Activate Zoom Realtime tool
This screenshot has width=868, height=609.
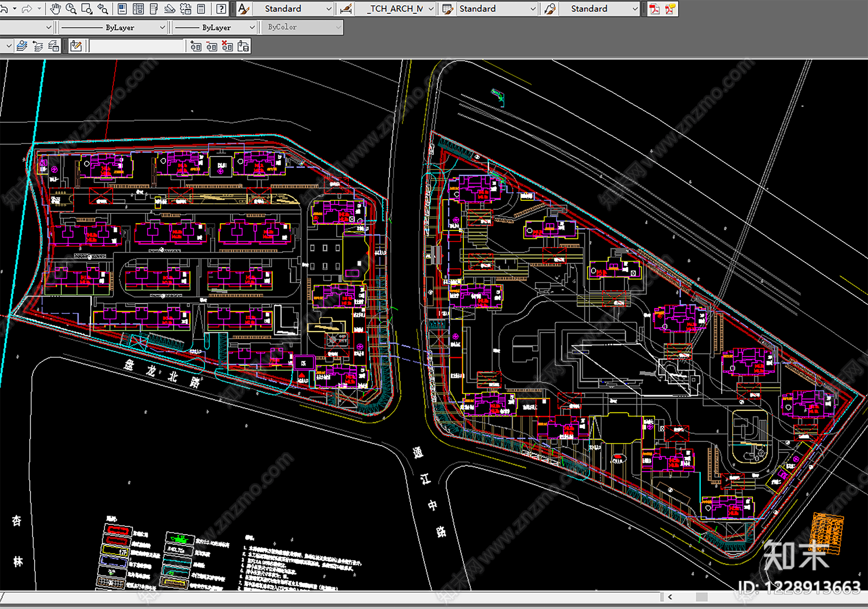[71, 9]
